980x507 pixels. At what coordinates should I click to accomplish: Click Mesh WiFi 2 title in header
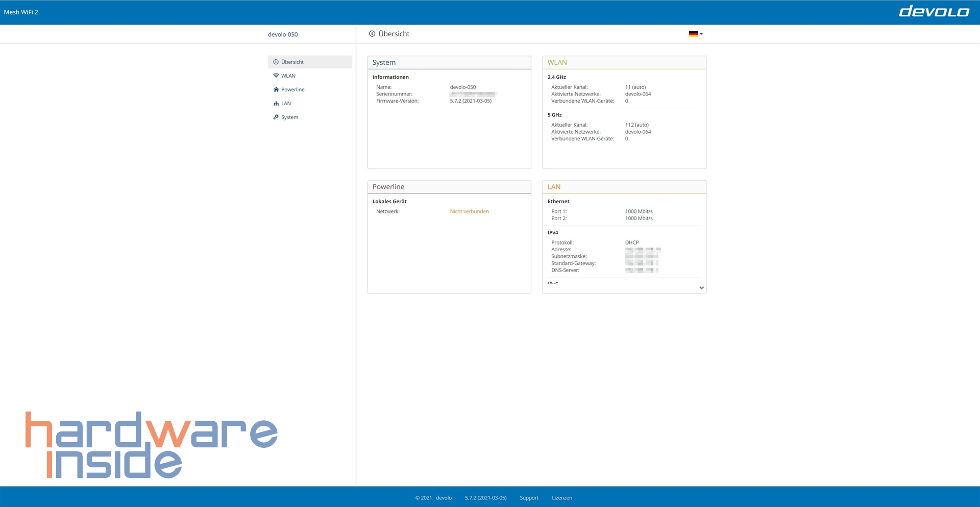click(x=21, y=12)
